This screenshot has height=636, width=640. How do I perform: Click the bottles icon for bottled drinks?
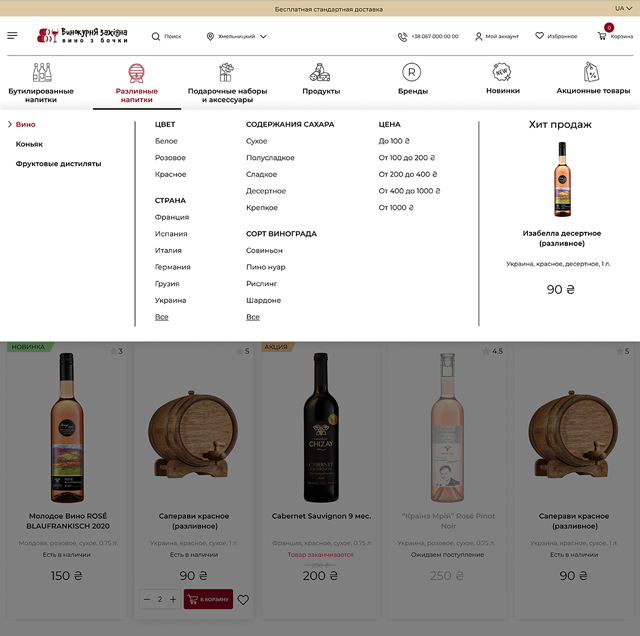click(42, 72)
